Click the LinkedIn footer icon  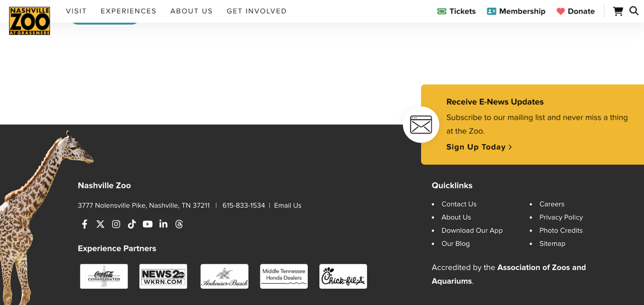click(164, 224)
